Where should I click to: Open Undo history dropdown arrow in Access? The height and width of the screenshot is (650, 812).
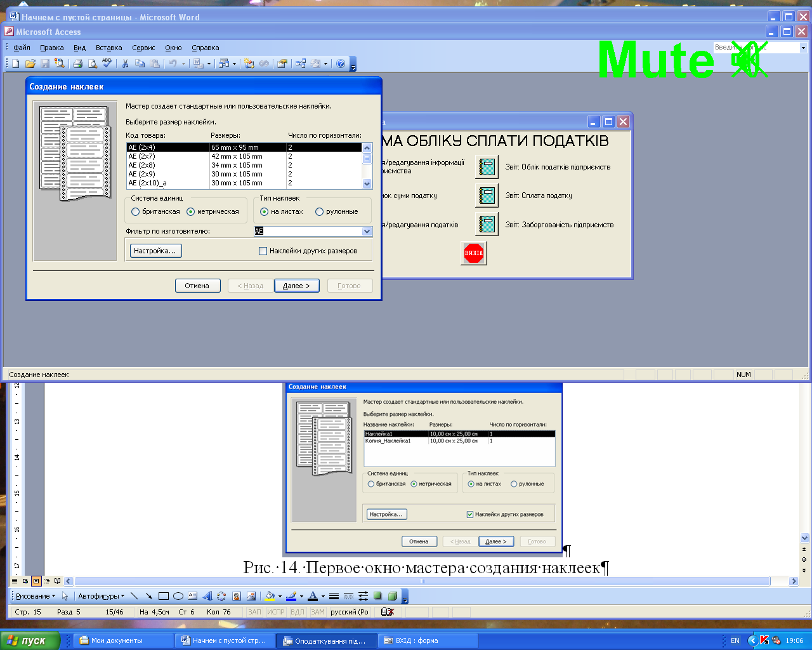tap(184, 63)
